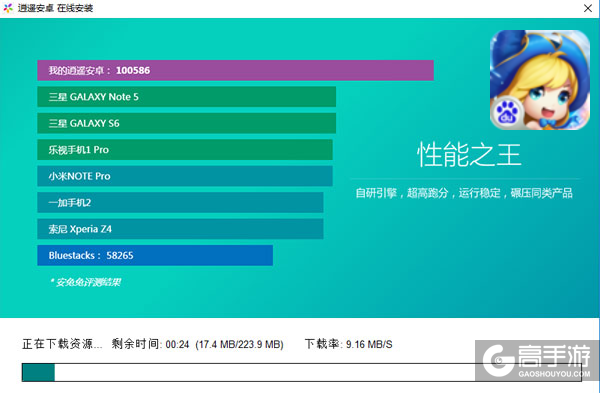Select the 小米NOTE Pro bar
The image size is (600, 393).
(185, 176)
